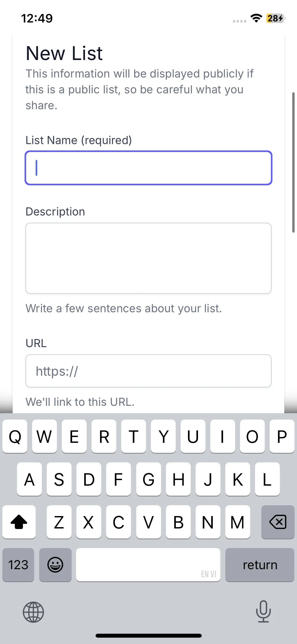Image resolution: width=297 pixels, height=644 pixels.
Task: Tap the globe keyboard switcher icon
Action: point(33,612)
